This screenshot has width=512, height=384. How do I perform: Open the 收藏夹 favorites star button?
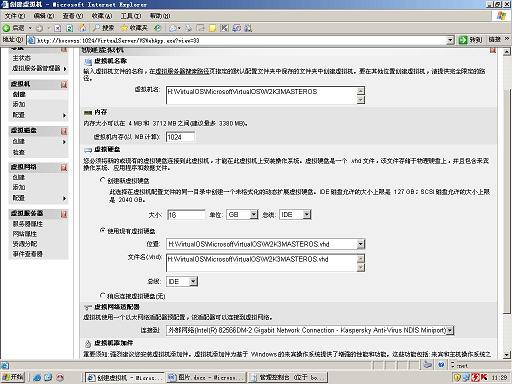(134, 28)
